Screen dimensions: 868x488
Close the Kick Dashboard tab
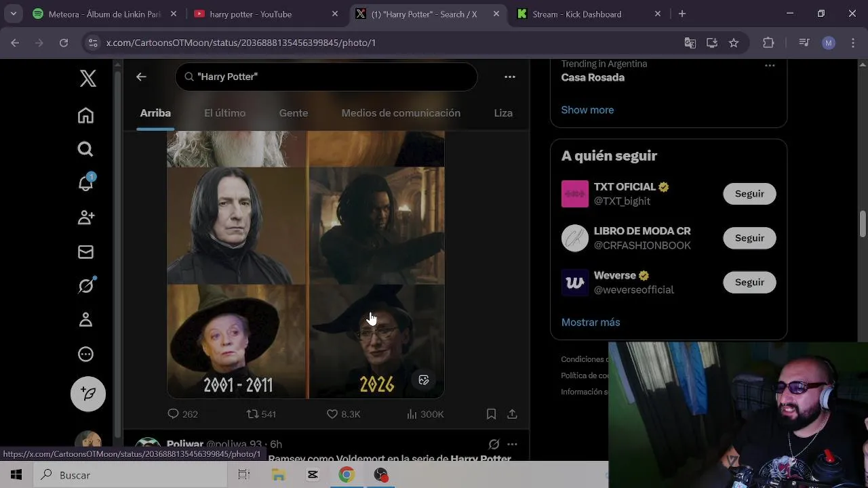coord(657,14)
